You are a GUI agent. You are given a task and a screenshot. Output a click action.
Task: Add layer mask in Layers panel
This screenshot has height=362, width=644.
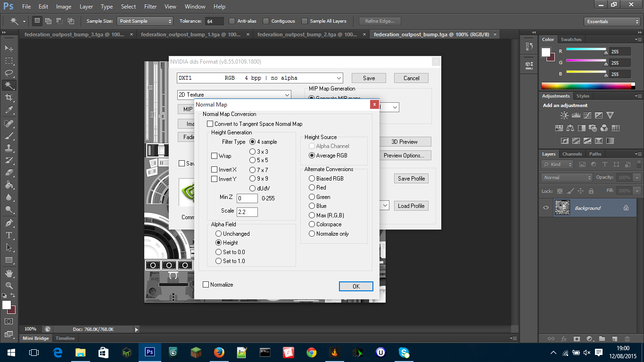coord(577,338)
